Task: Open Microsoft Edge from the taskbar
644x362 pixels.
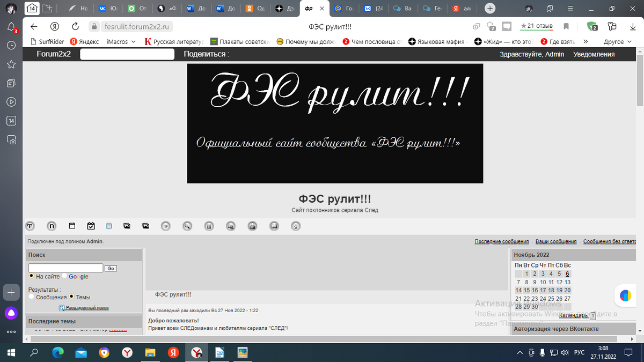Action: pos(58,352)
